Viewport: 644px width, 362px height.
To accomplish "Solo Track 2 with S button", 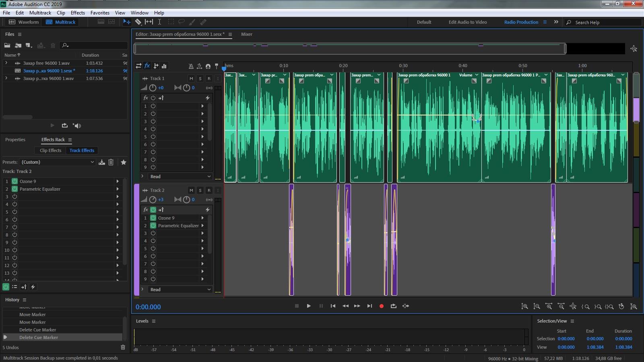I will click(200, 190).
